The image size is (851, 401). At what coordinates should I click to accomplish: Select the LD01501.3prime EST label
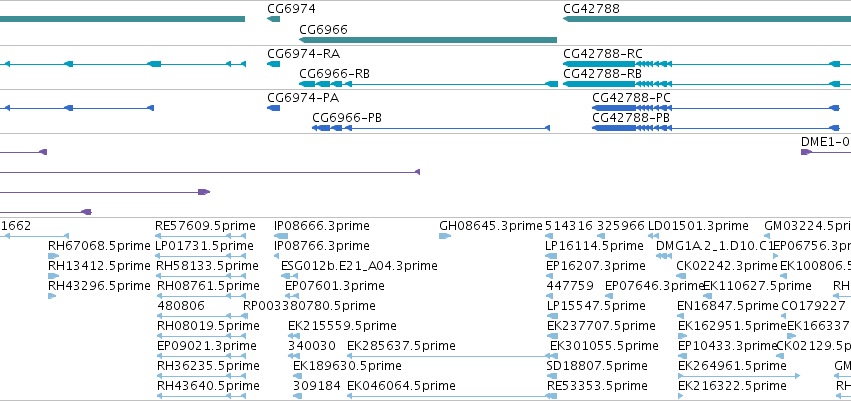click(698, 226)
